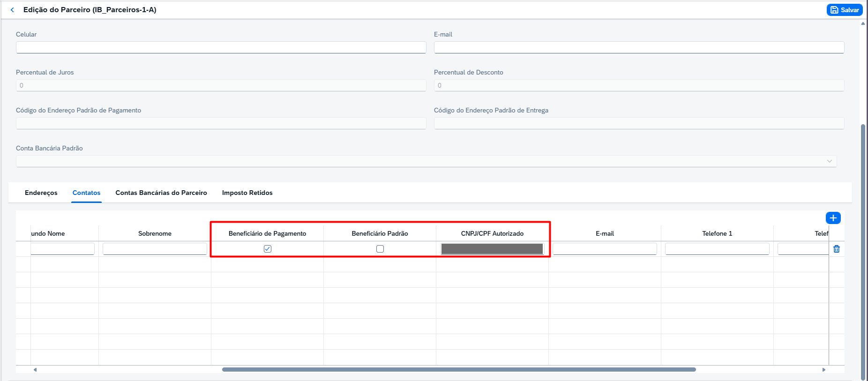Image resolution: width=868 pixels, height=381 pixels.
Task: Click the CNPJ/CPF Autorizado cell
Action: (492, 249)
